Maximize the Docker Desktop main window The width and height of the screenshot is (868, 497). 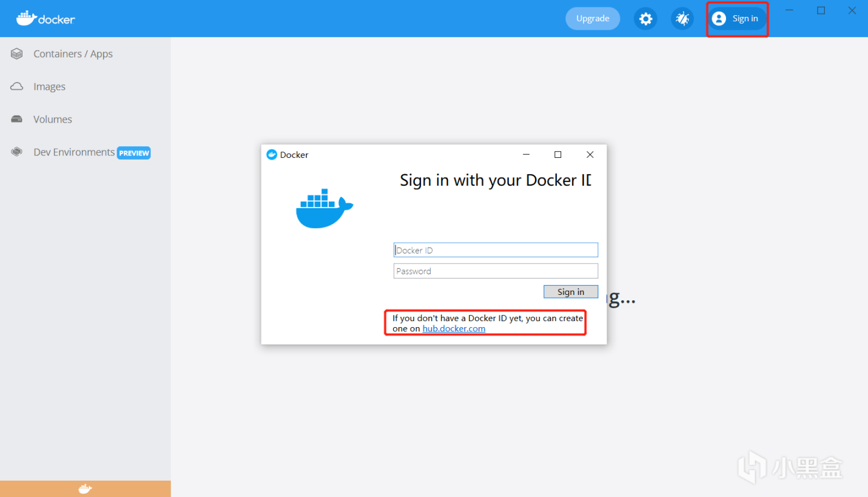click(821, 10)
